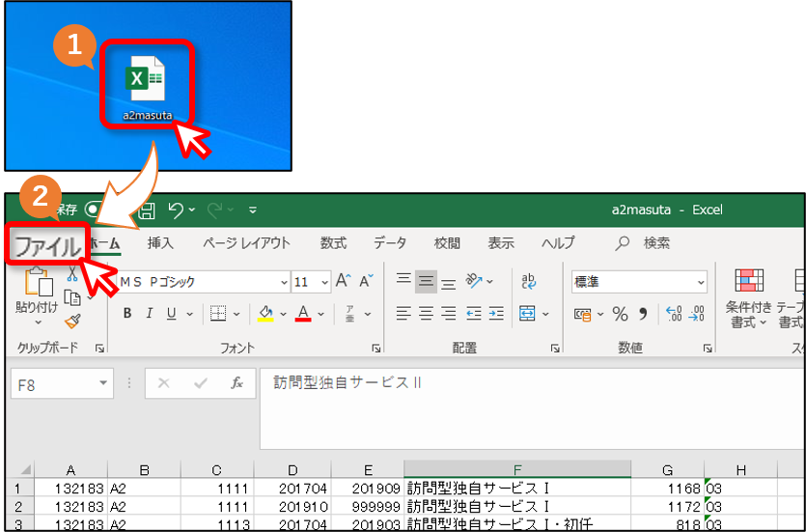Click the Wrap Text icon
This screenshot has width=806, height=532.
[x=528, y=281]
